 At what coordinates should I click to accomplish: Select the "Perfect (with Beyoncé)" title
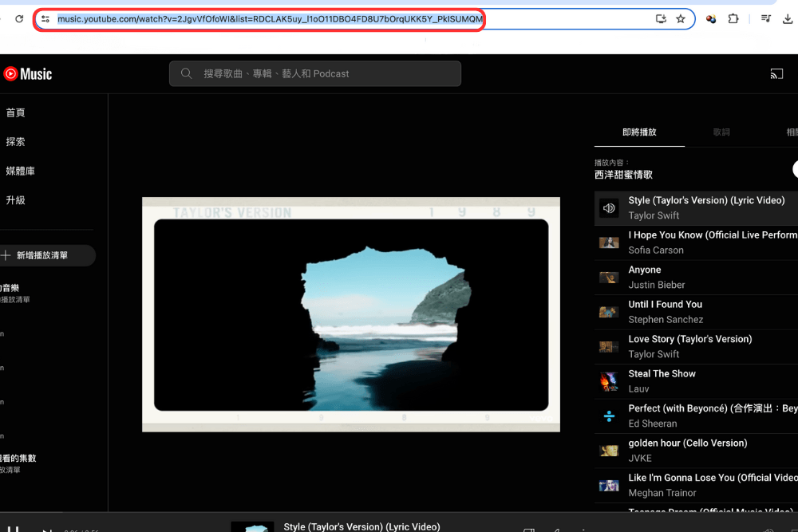pyautogui.click(x=713, y=408)
